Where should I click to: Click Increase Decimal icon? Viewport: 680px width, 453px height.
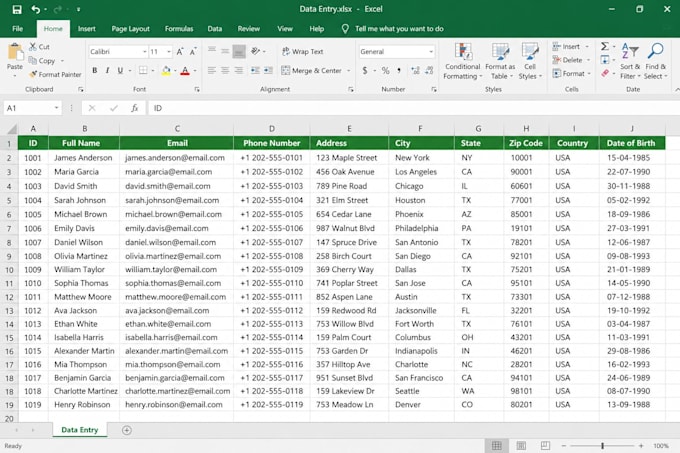(x=415, y=70)
